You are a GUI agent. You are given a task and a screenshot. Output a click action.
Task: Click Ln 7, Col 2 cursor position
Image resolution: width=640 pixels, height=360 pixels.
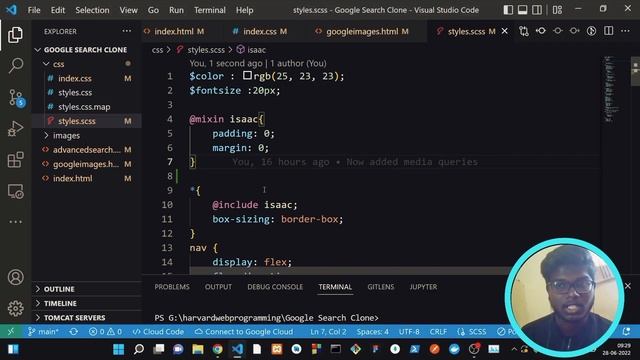[x=328, y=331]
